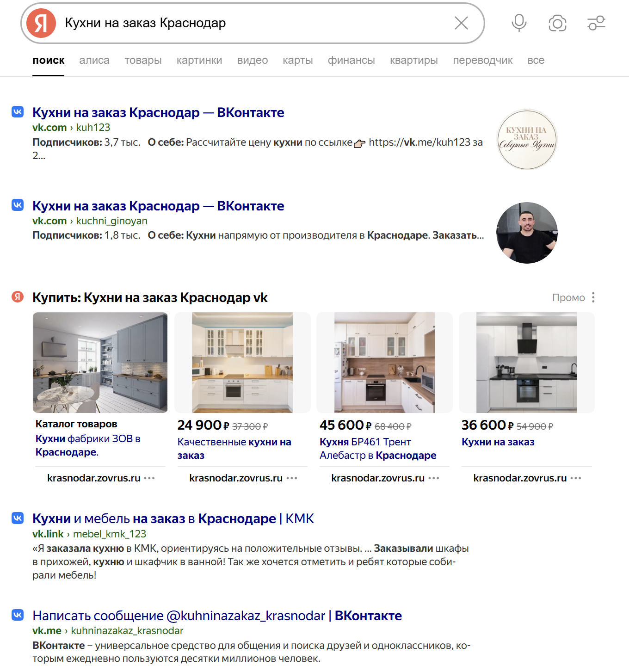Open the карты tab

(298, 61)
